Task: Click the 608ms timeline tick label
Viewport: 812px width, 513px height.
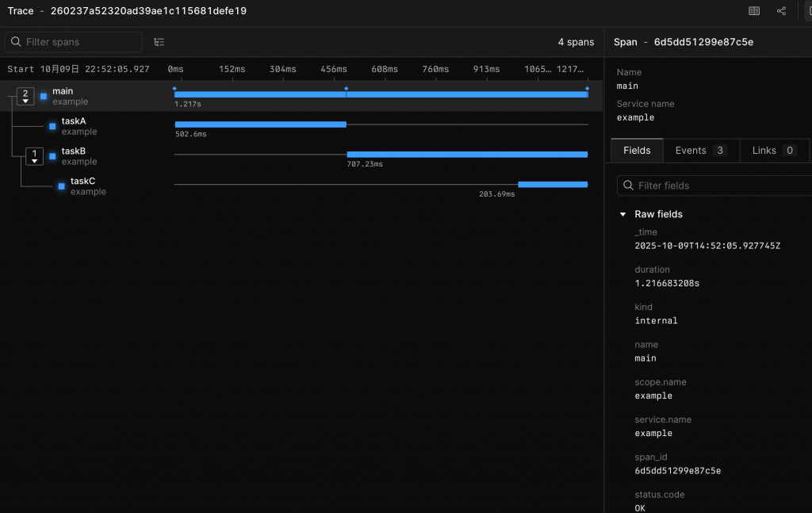Action: tap(385, 69)
